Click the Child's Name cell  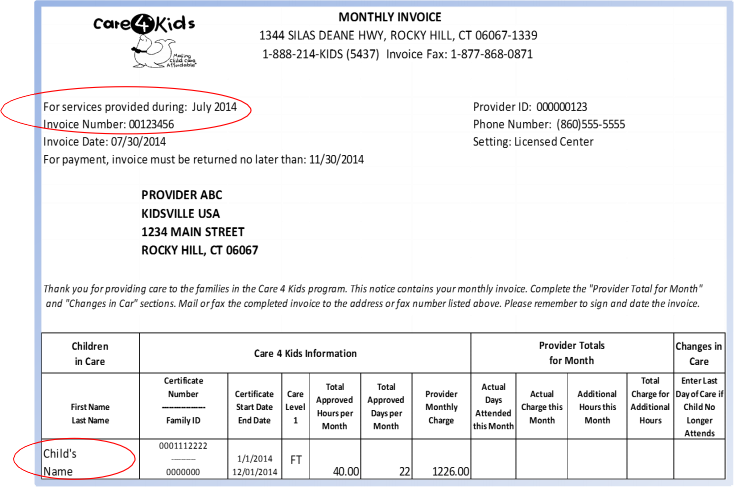[90, 459]
